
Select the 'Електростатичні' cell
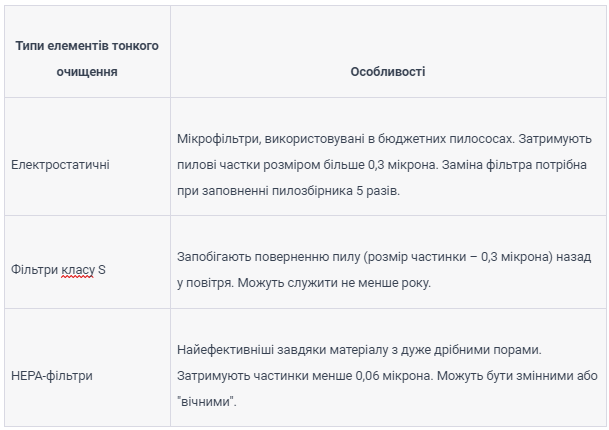(x=60, y=165)
